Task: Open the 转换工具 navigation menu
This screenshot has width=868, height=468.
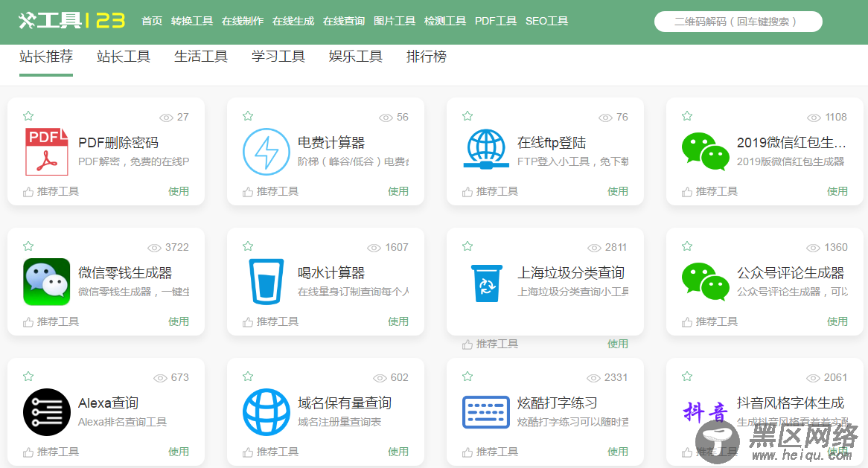Action: (192, 21)
